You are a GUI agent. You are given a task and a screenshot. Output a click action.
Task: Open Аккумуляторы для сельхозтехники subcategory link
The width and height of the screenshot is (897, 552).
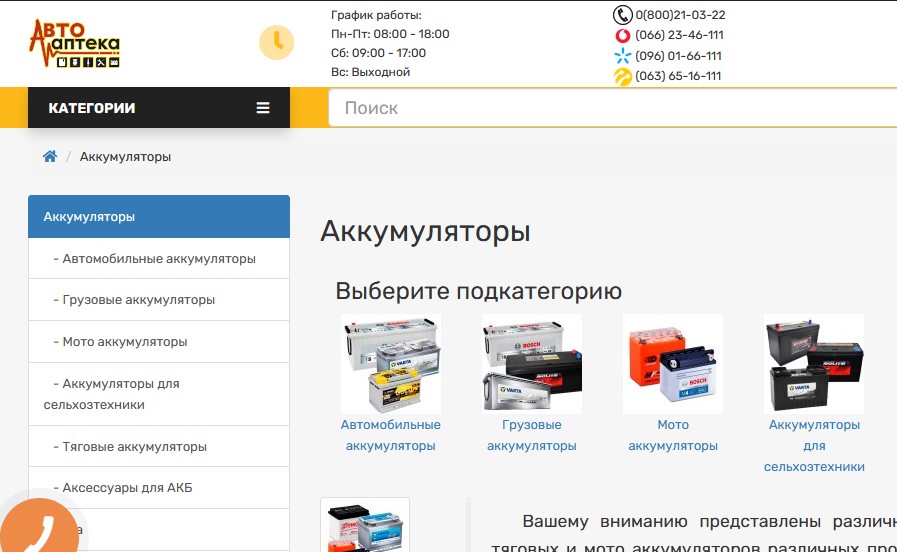[x=814, y=446]
